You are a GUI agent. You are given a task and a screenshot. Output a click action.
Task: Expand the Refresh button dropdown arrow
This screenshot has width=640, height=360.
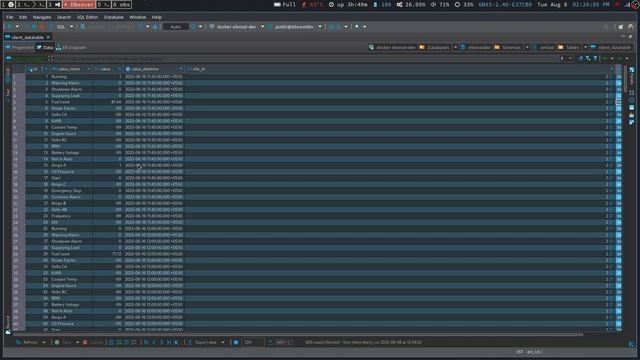click(x=44, y=342)
